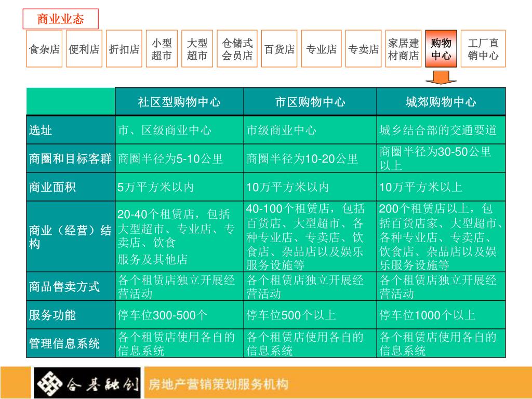Click the highlighted 购物中心 category box
The width and height of the screenshot is (532, 399).
(x=441, y=48)
